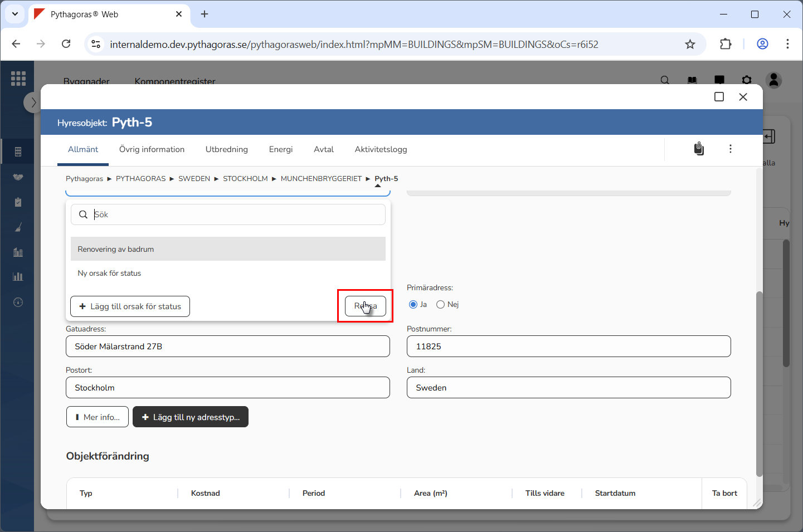Click the clipboard icon in the left sidebar
Image resolution: width=803 pixels, height=532 pixels.
point(18,202)
